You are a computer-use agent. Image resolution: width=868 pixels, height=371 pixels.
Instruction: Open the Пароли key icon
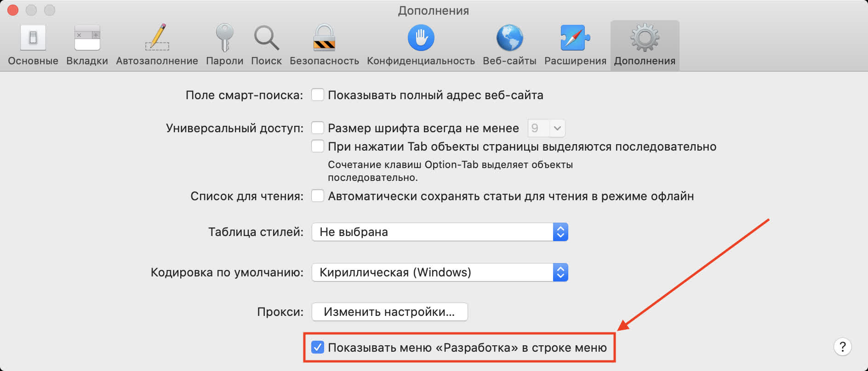coord(224,38)
